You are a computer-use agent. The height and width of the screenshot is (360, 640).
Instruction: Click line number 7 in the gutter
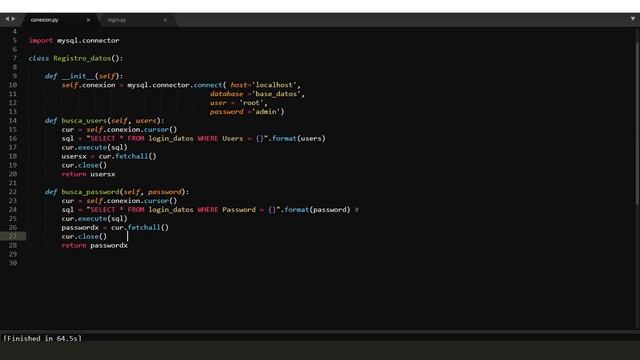(x=14, y=58)
